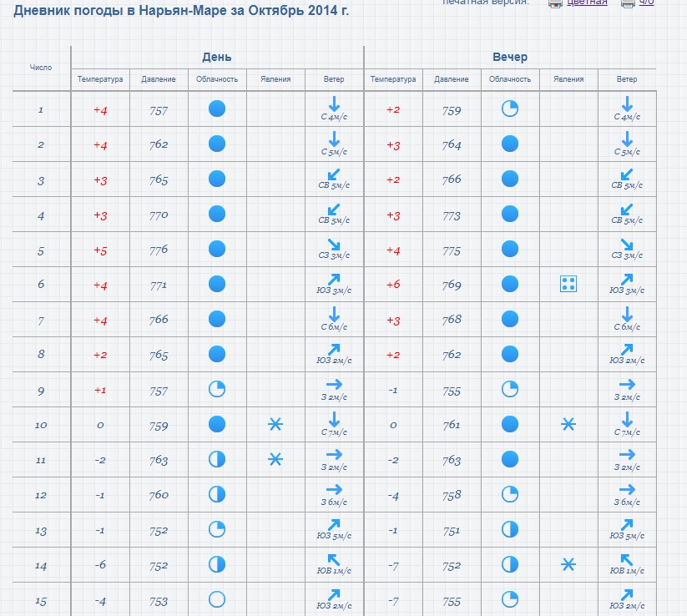Click the daytime west wind arrow for day 9
The height and width of the screenshot is (616, 687).
[x=334, y=385]
